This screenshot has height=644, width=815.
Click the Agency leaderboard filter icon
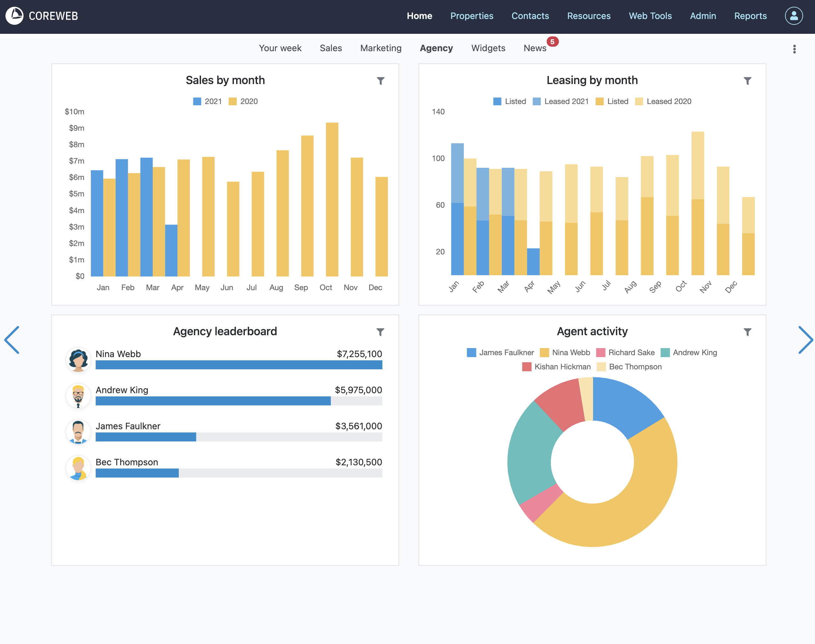(380, 332)
